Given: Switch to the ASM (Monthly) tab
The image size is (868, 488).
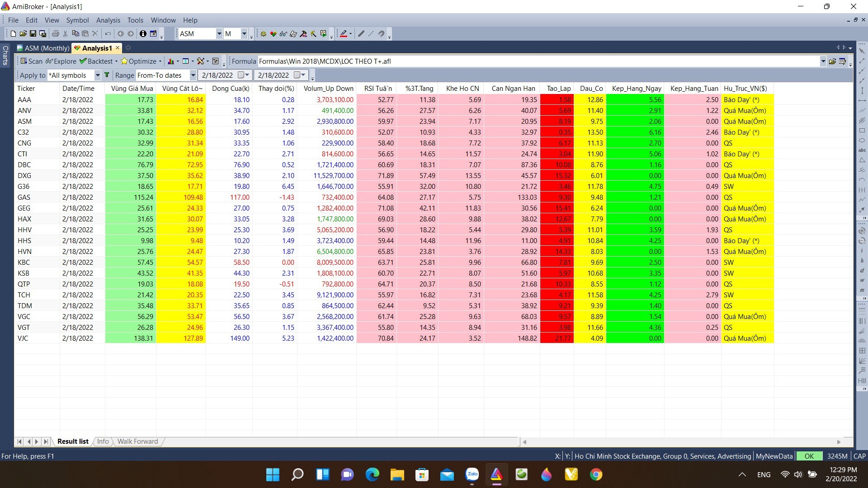Looking at the screenshot, I should (x=43, y=48).
